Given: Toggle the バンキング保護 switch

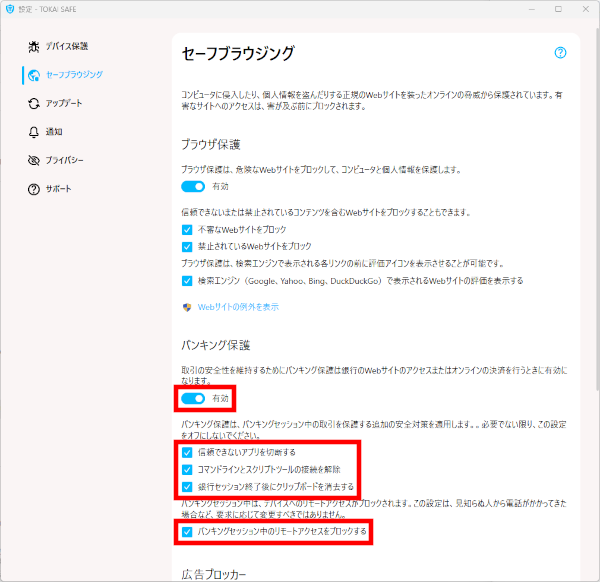Looking at the screenshot, I should coord(193,399).
